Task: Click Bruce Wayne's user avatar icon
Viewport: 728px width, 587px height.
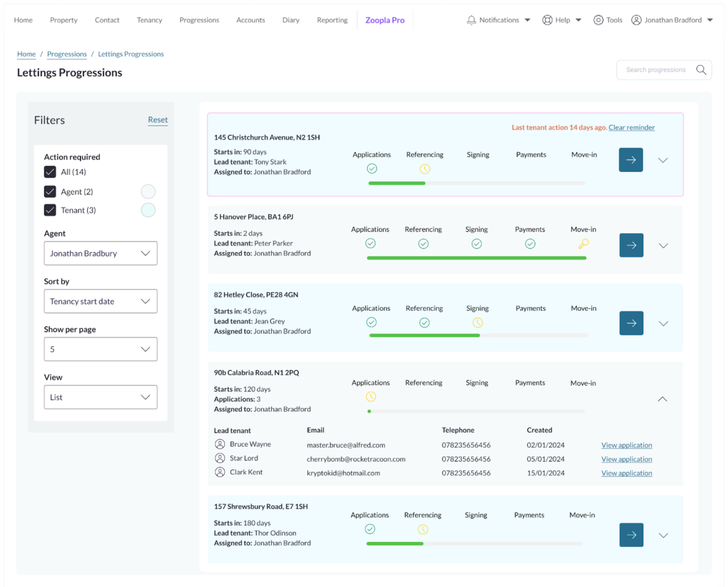Action: click(x=220, y=444)
